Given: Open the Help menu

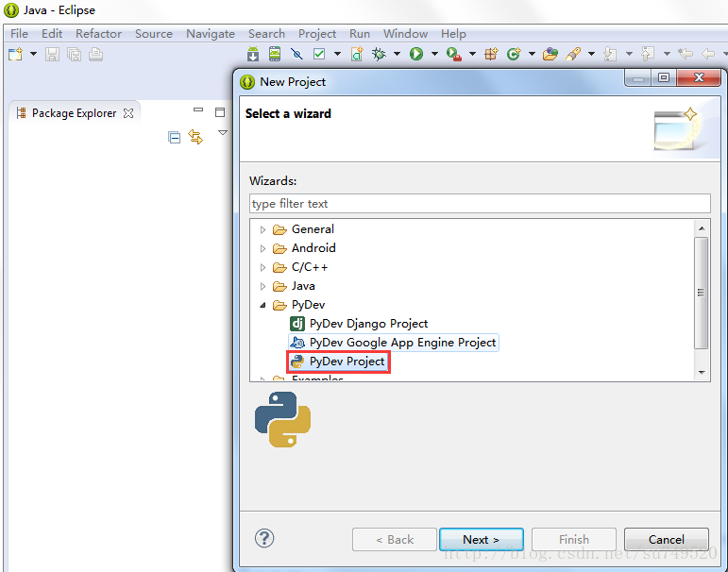Looking at the screenshot, I should pyautogui.click(x=453, y=34).
